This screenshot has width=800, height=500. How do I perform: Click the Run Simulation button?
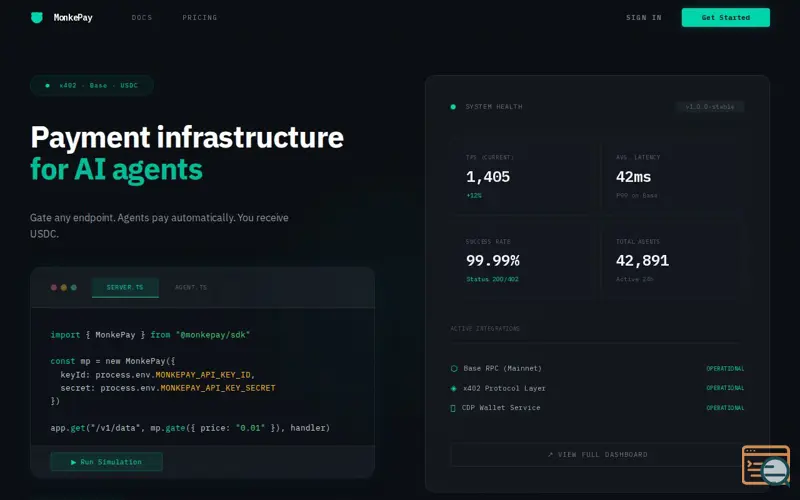click(x=106, y=462)
